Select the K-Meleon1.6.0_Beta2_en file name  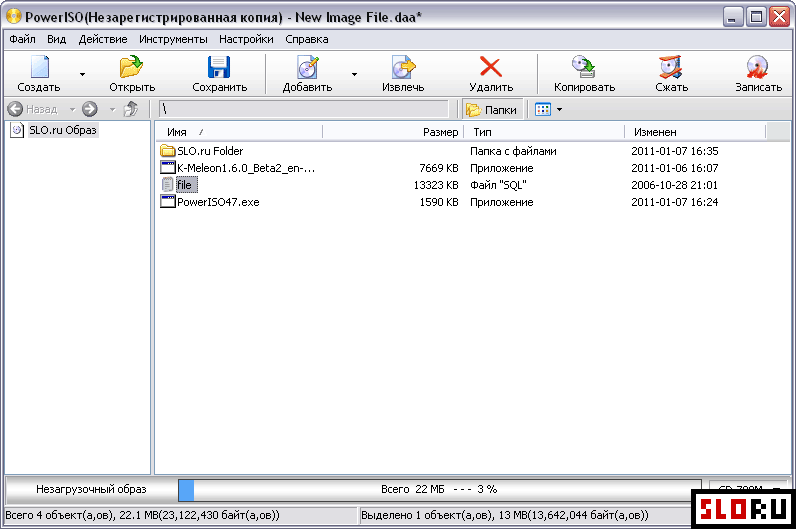(246, 168)
